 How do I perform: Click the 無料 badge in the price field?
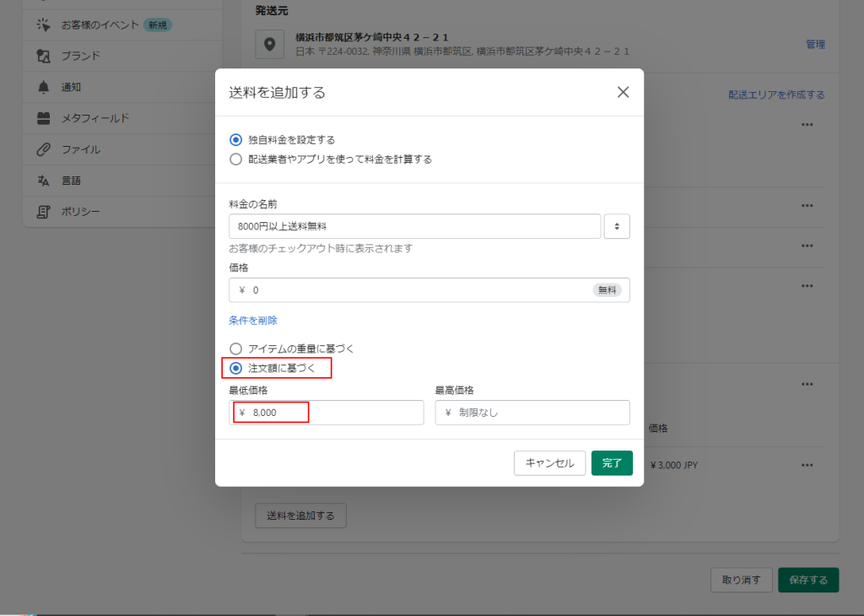coord(607,289)
